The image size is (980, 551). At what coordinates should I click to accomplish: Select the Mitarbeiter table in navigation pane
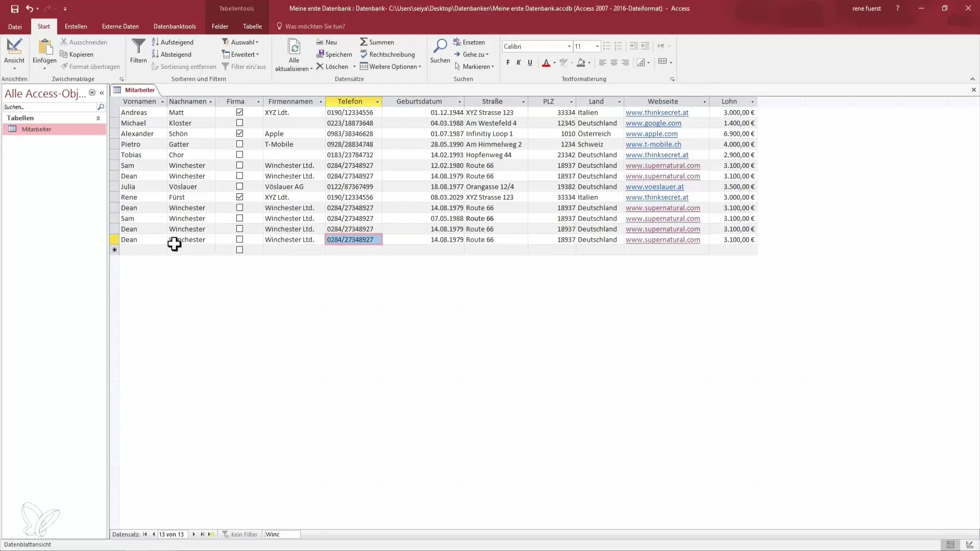54,129
